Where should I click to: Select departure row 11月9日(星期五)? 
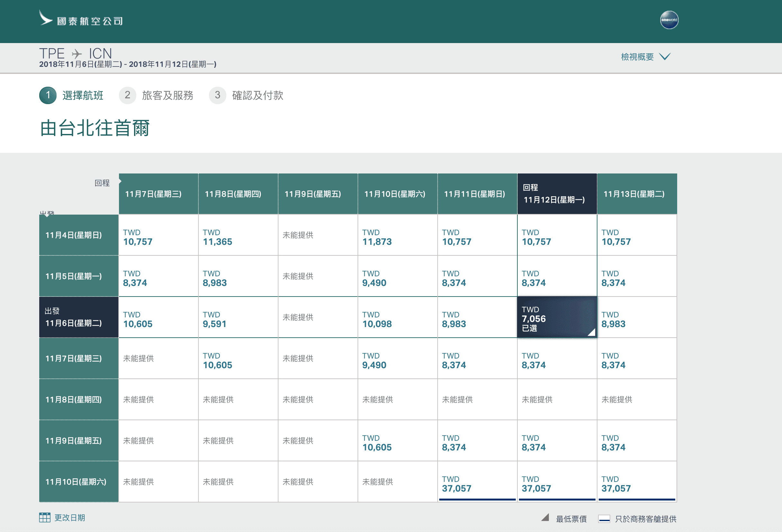click(x=79, y=440)
